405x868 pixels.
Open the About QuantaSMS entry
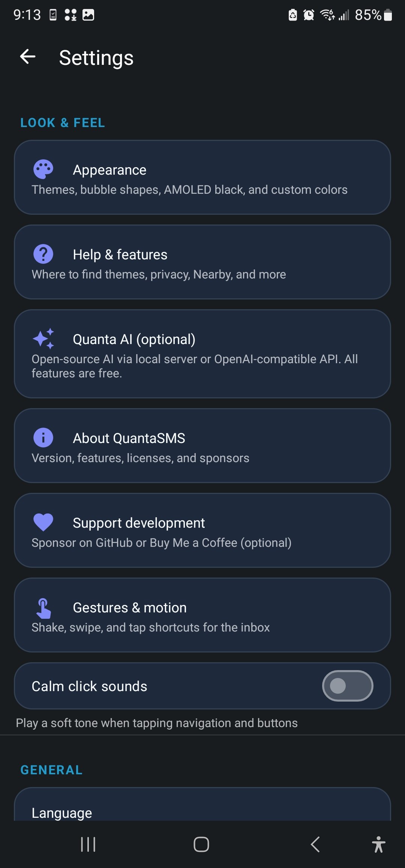[202, 446]
